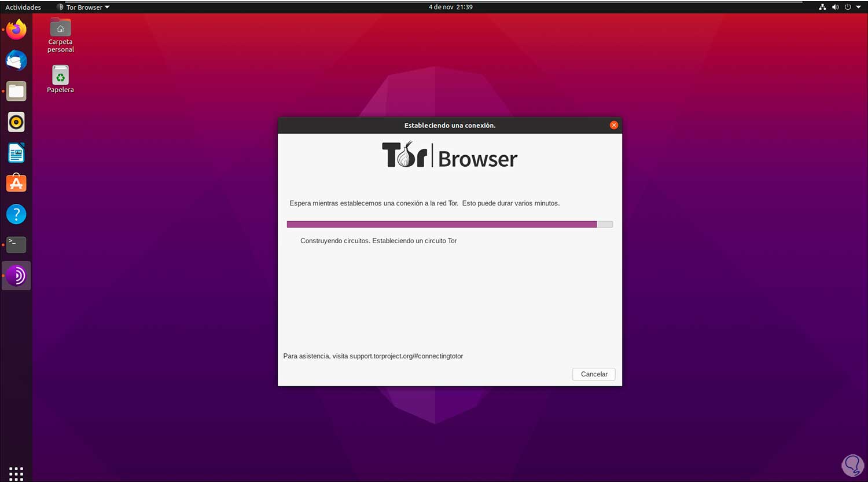Click the volume icon in the top bar

835,7
